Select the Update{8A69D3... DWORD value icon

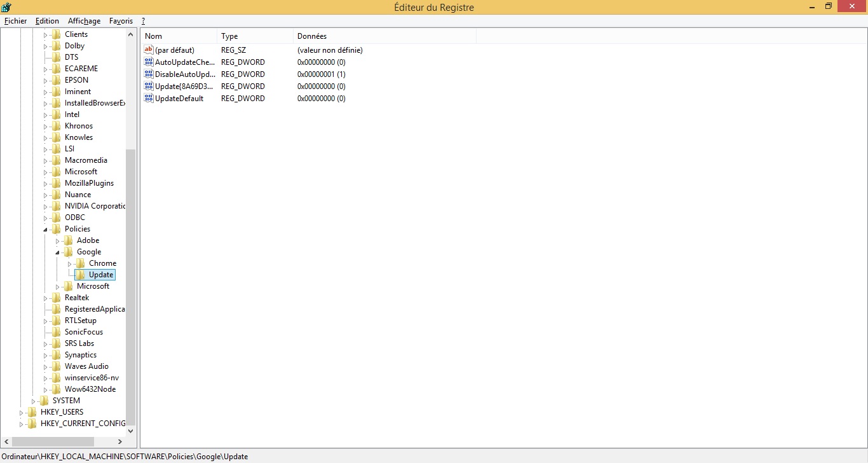click(149, 86)
